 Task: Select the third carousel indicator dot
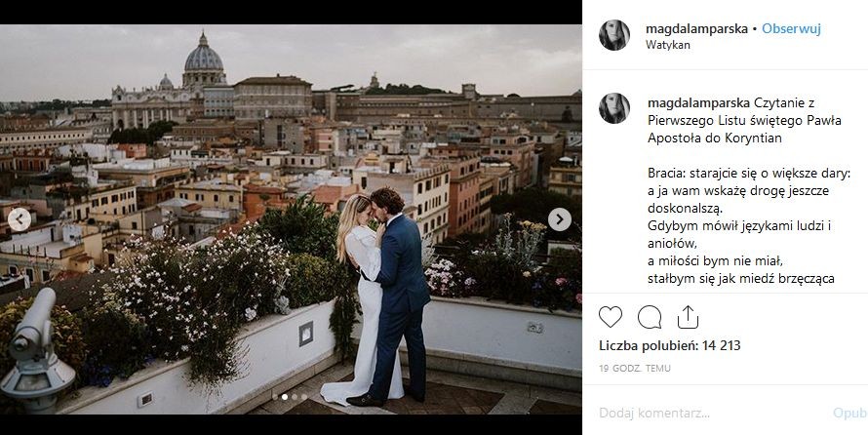[x=295, y=398]
